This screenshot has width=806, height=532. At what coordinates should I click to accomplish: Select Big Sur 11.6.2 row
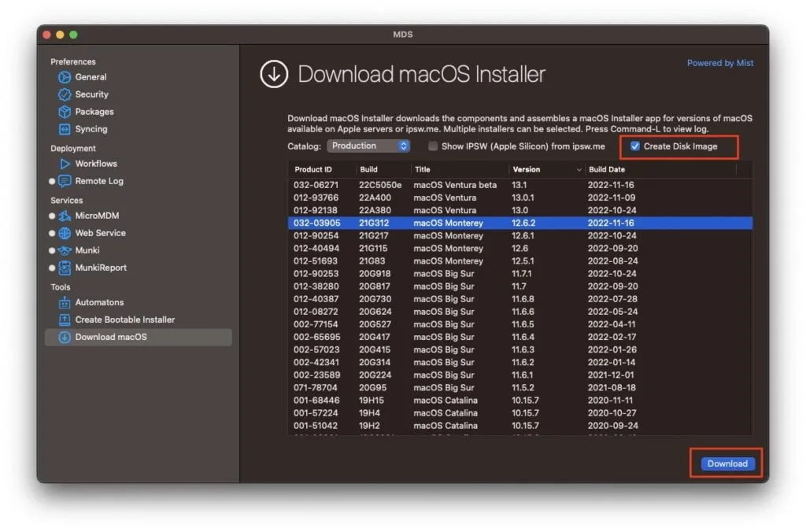(519, 362)
